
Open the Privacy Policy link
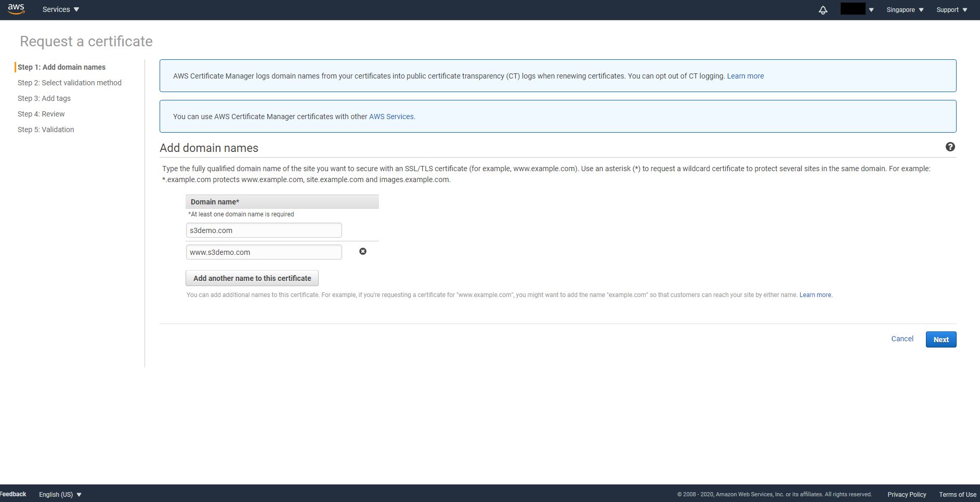pos(907,494)
